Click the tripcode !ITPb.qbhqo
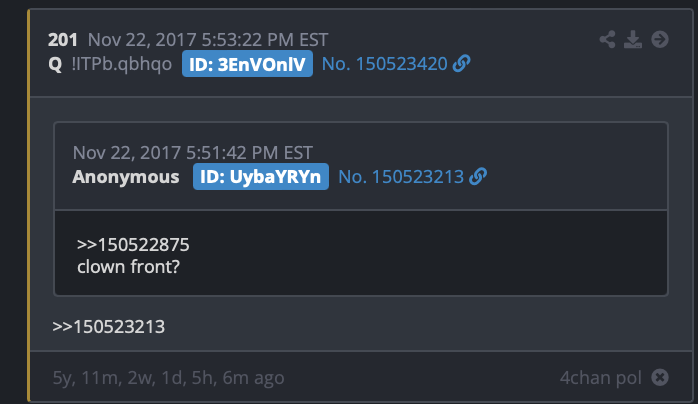 pos(122,65)
